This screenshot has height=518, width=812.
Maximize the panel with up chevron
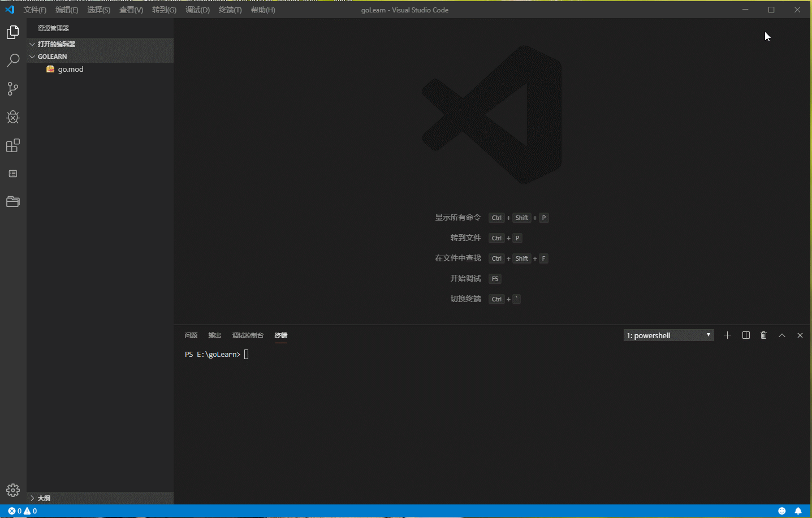pos(782,335)
